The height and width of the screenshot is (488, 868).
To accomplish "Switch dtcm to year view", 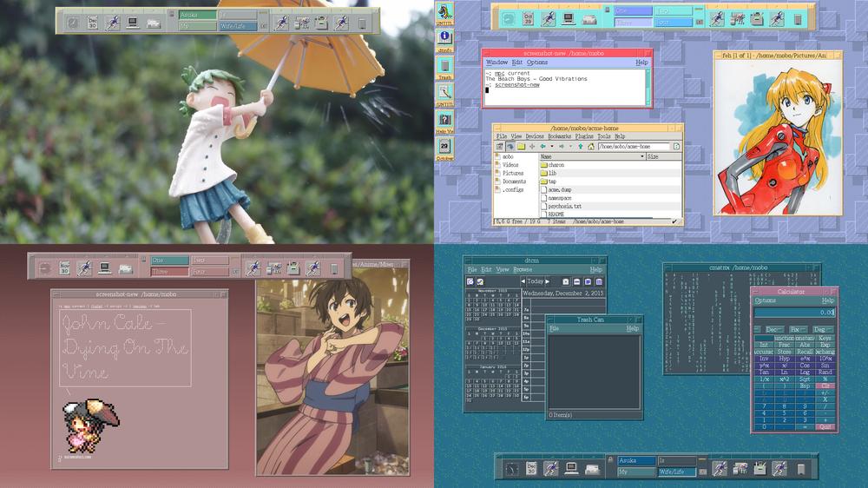I will [x=599, y=282].
